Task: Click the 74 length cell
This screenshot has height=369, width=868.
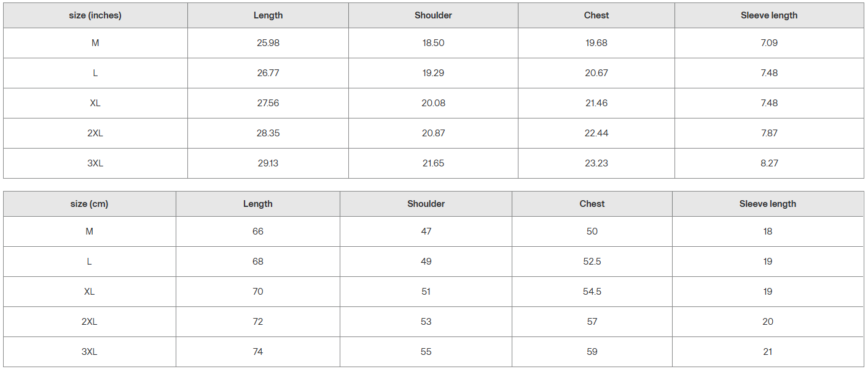Action: click(x=258, y=352)
